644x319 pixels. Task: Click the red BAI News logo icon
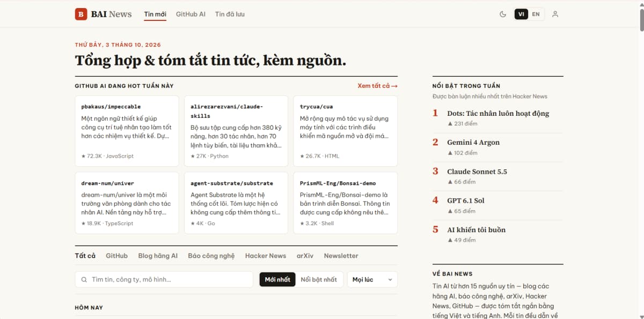click(81, 14)
